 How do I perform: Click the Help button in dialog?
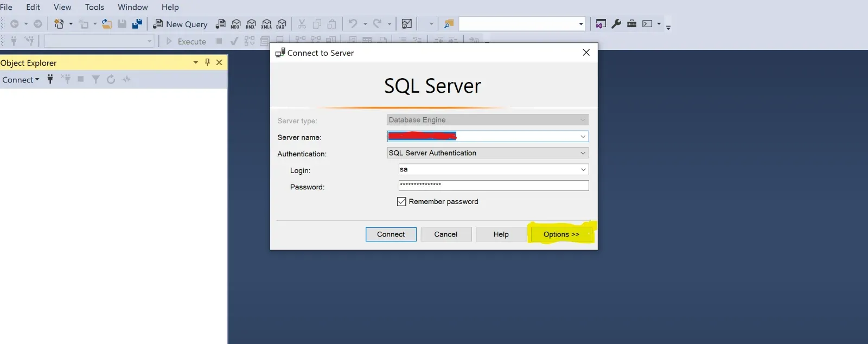(501, 234)
